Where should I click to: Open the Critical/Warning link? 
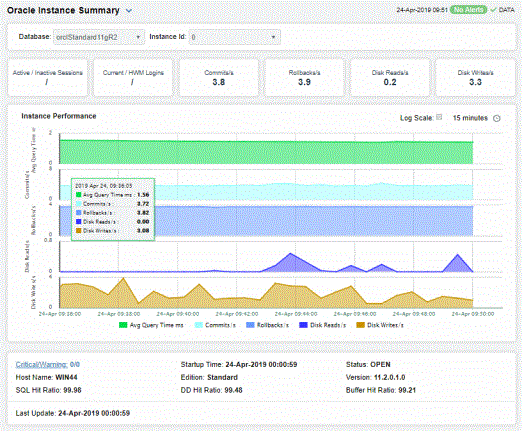click(x=42, y=365)
